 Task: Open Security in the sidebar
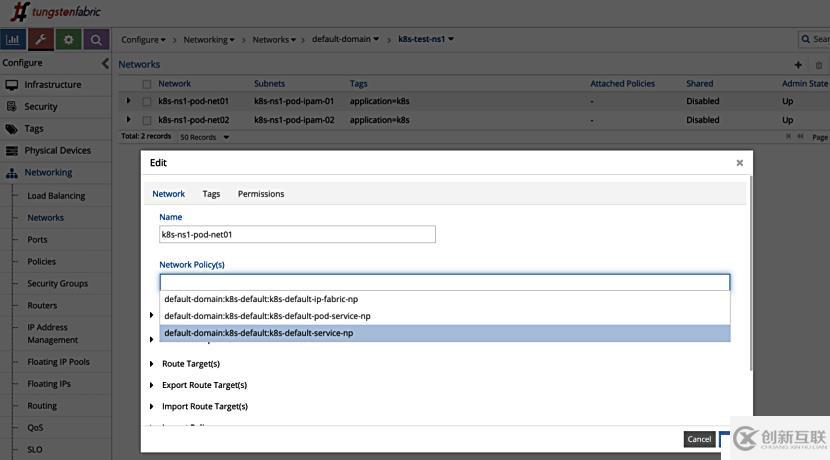point(41,106)
